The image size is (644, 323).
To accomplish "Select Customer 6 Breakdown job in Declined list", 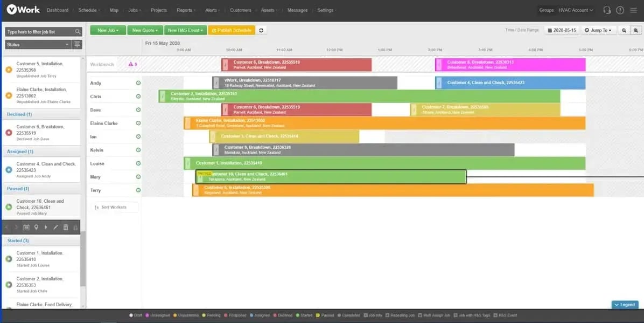I will click(x=41, y=133).
